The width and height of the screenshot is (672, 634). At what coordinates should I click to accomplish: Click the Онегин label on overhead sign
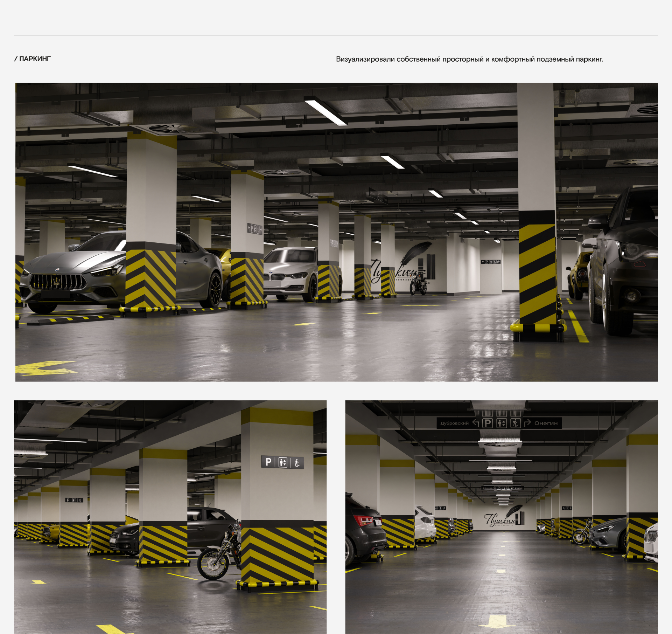tap(546, 423)
